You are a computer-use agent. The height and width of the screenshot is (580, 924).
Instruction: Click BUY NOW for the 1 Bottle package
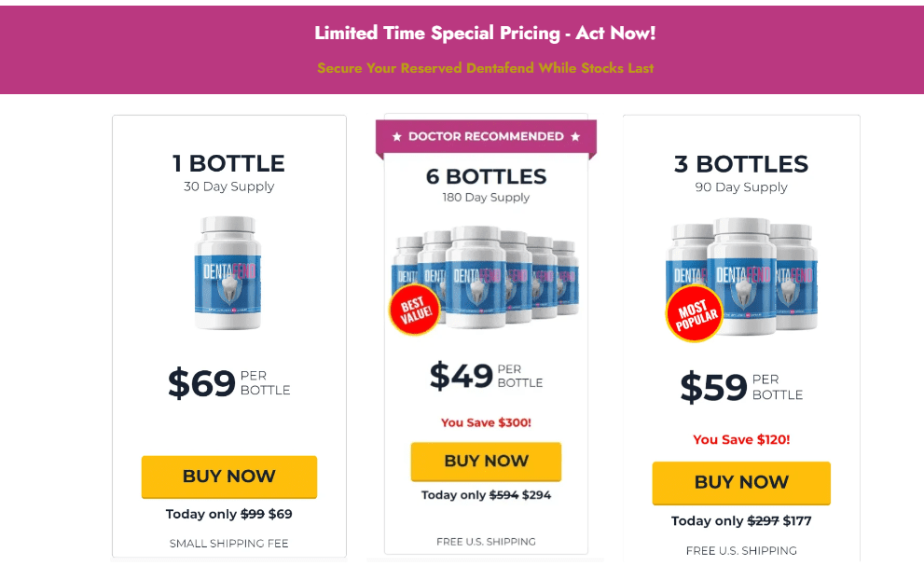229,476
